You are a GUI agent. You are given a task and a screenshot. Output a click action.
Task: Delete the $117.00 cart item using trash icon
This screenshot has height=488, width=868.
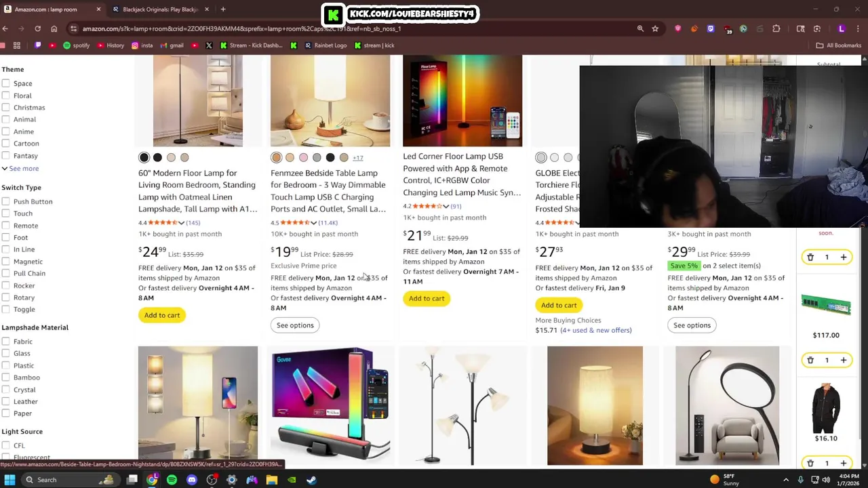click(810, 360)
